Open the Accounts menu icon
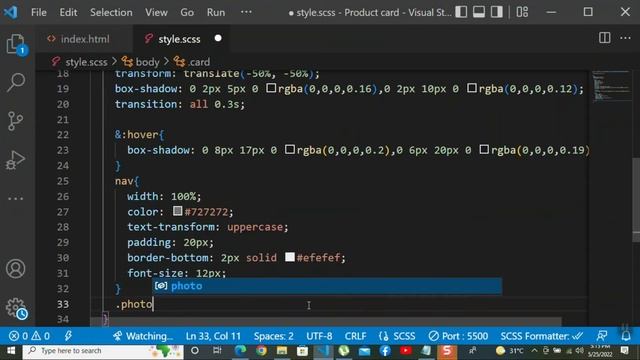This screenshot has width=640, height=360. click(16, 269)
